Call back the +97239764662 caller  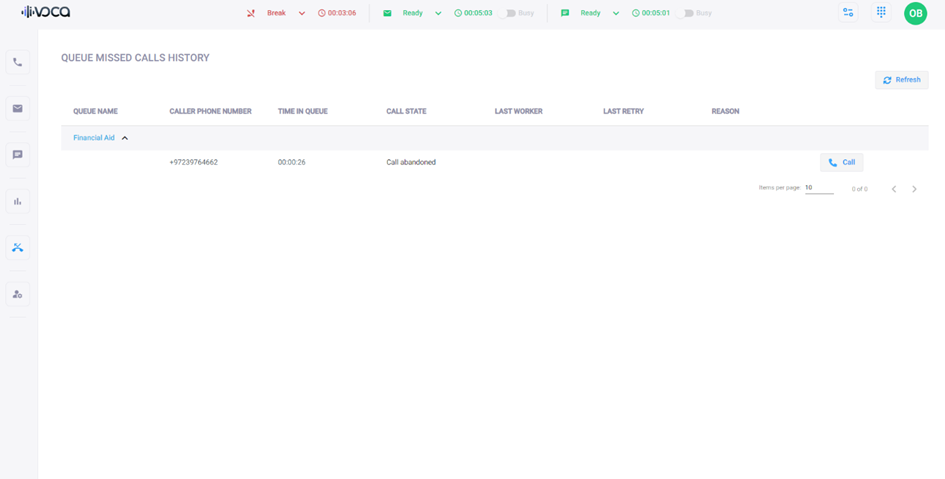click(x=841, y=162)
